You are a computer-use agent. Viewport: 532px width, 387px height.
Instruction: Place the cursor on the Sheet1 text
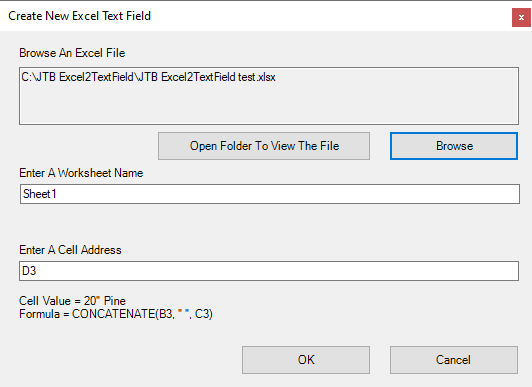point(39,194)
